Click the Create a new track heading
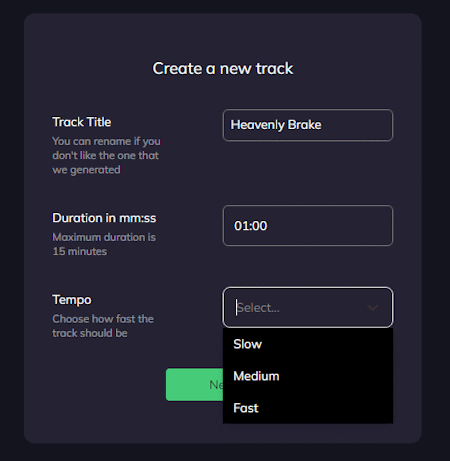The height and width of the screenshot is (461, 450). [x=223, y=69]
